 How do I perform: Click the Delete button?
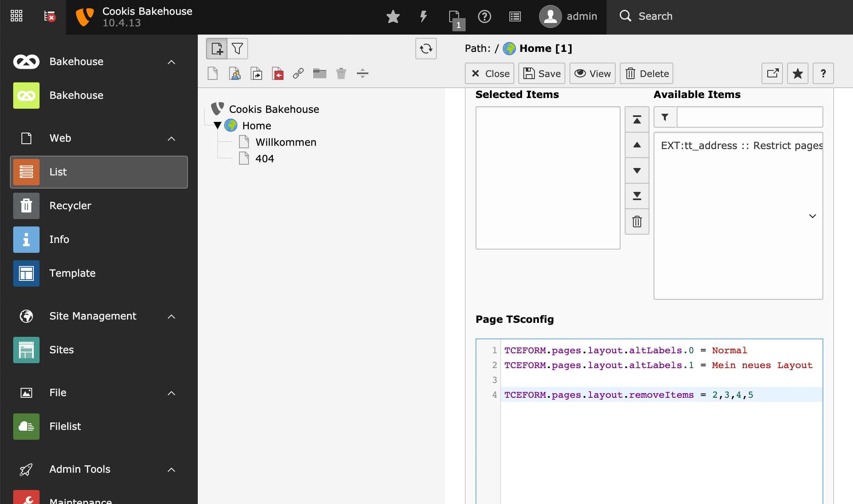coord(647,73)
